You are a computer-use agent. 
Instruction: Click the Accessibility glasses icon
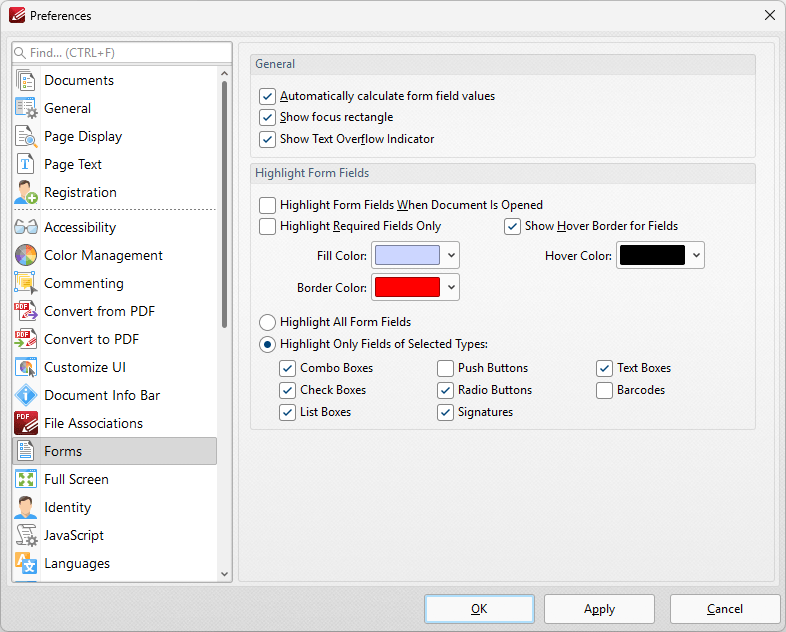[26, 227]
